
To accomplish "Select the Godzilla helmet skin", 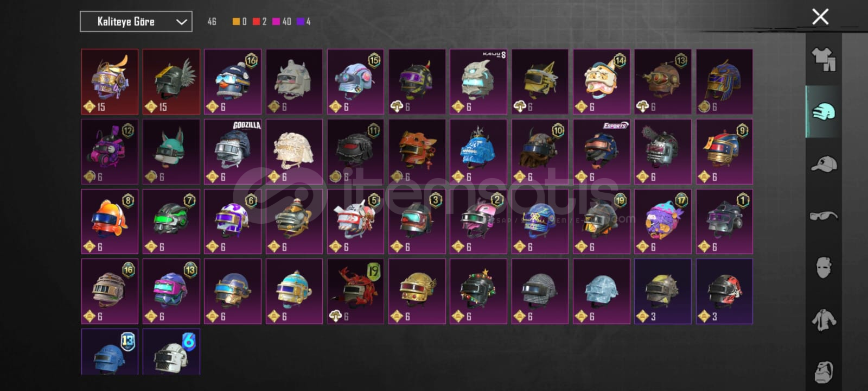I will [233, 152].
